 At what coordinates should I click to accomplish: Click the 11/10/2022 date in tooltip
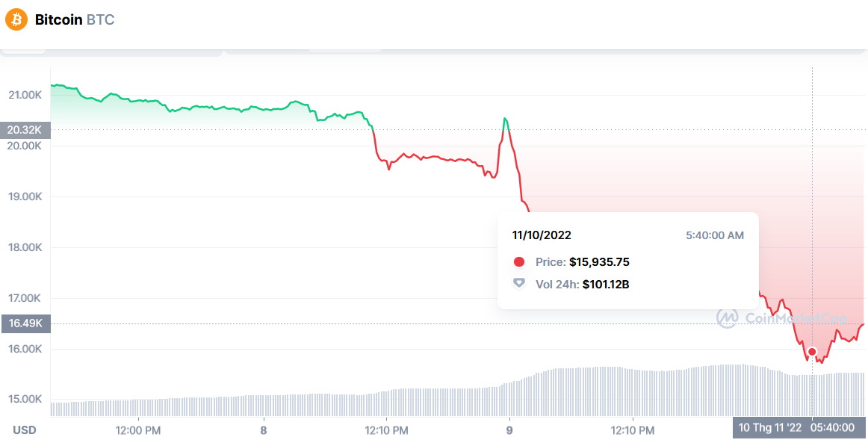(x=542, y=235)
